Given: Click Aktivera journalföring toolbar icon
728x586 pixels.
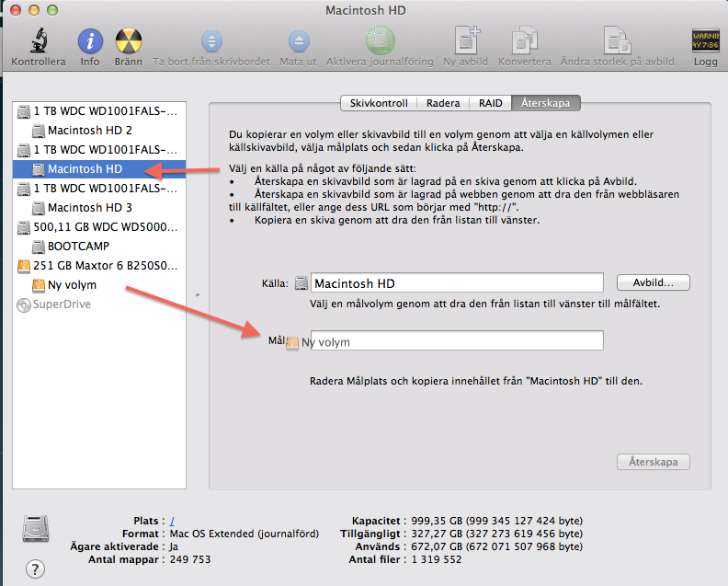Looking at the screenshot, I should coord(380,40).
